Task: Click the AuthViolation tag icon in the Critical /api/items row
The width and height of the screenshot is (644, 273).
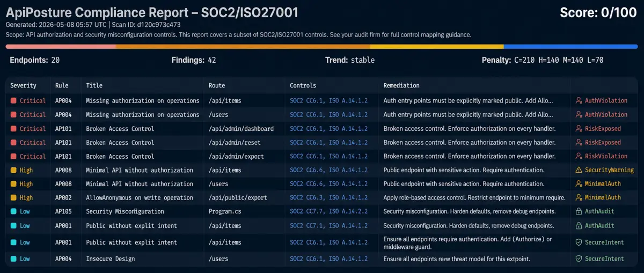Action: [579, 100]
